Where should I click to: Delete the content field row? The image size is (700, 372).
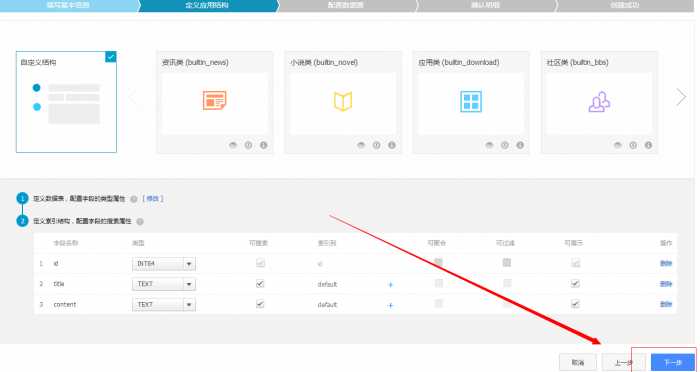(666, 305)
